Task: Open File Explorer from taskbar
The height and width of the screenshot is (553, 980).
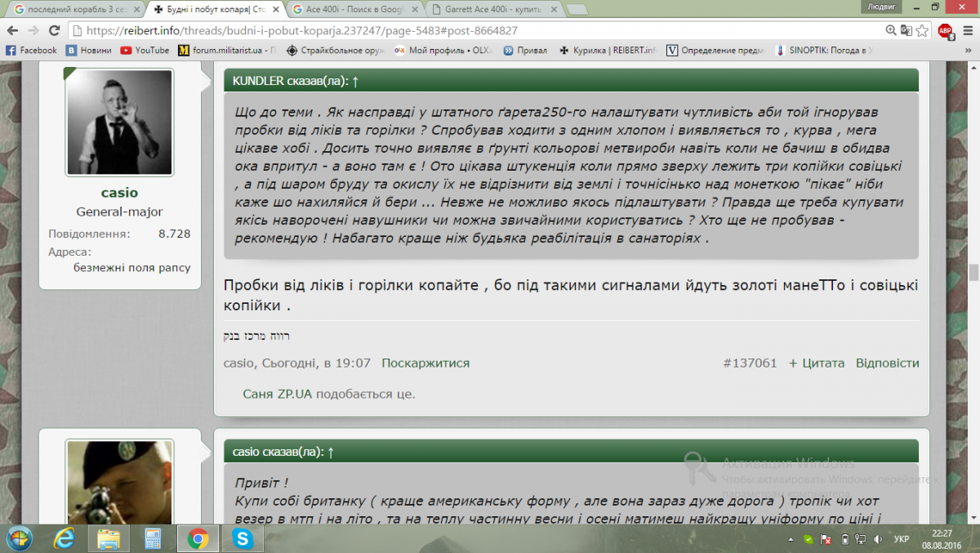Action: [108, 538]
